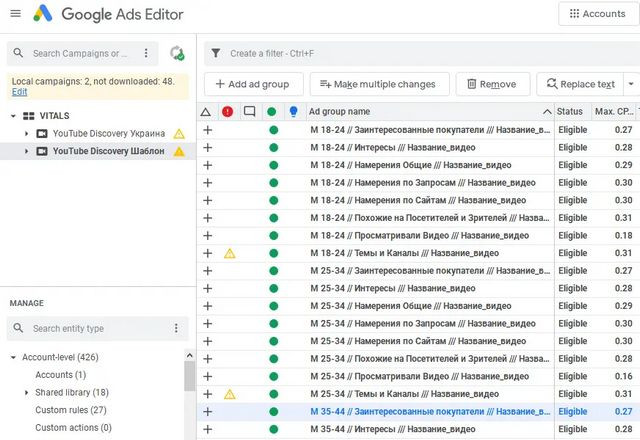Open the hamburger main menu
This screenshot has width=640, height=440.
pos(16,13)
